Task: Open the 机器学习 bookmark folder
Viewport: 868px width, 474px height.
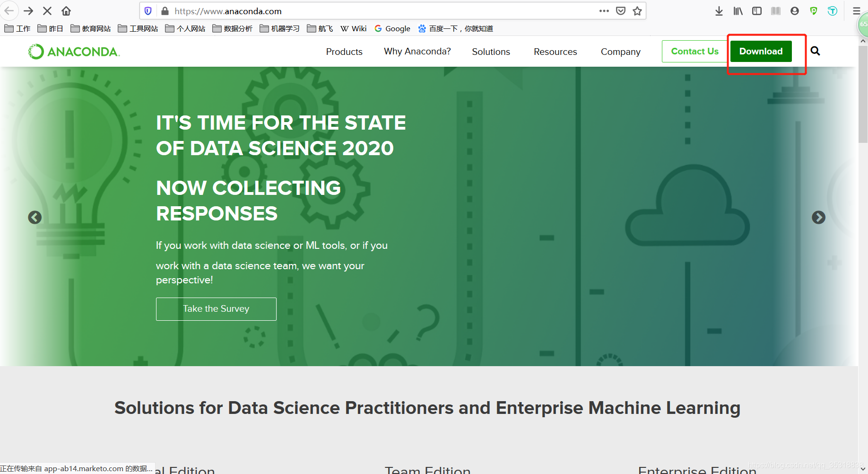Action: (x=279, y=29)
